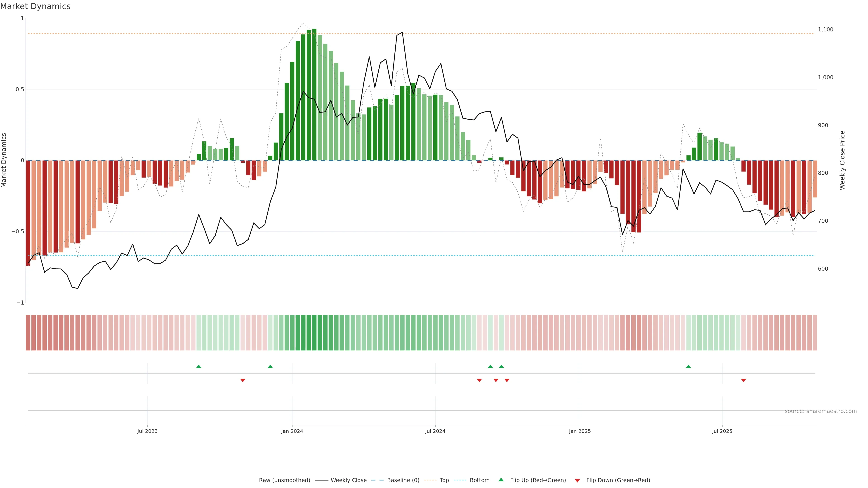868x488 pixels.
Task: Toggle the Weekly Close legend series
Action: [348, 480]
